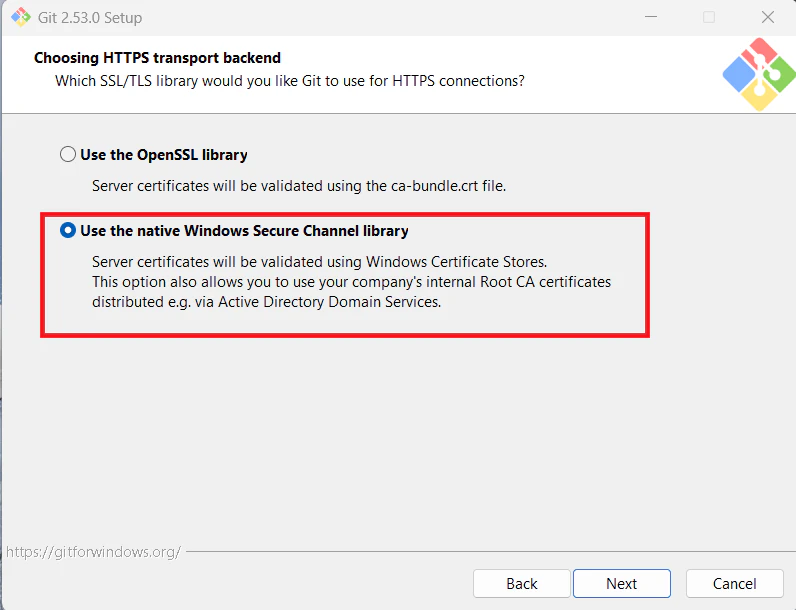
Task: Select the Use the OpenSSL library radio button
Action: (68, 154)
